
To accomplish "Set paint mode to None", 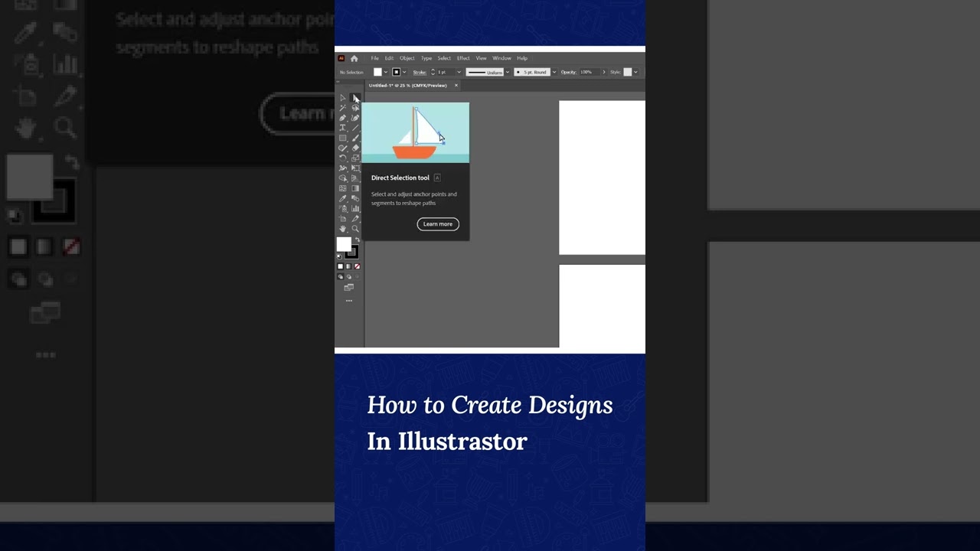I will point(357,266).
